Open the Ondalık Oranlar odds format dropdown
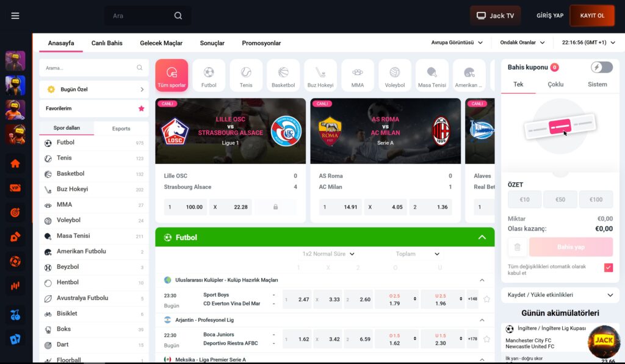This screenshot has width=625, height=364. click(x=522, y=43)
